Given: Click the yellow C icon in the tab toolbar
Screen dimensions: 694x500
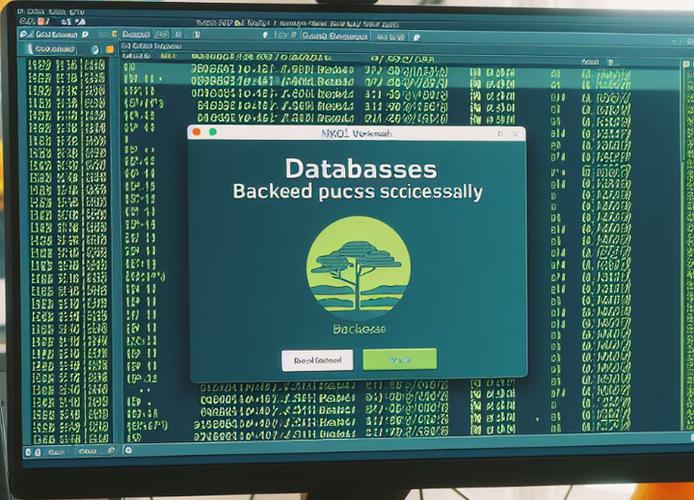Looking at the screenshot, I should 115,34.
